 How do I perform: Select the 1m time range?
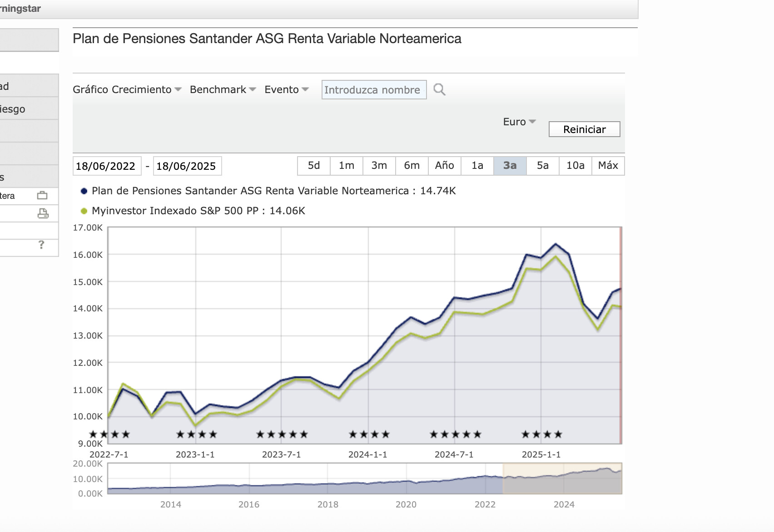pos(347,166)
